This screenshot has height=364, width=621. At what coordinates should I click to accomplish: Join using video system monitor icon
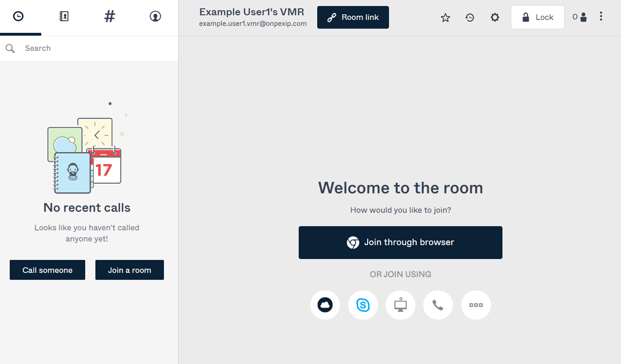(x=401, y=305)
